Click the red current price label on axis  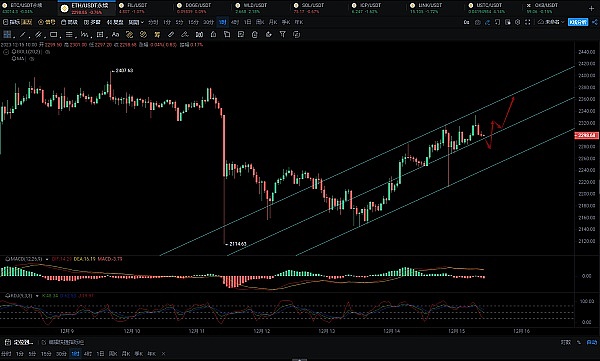[x=586, y=135]
